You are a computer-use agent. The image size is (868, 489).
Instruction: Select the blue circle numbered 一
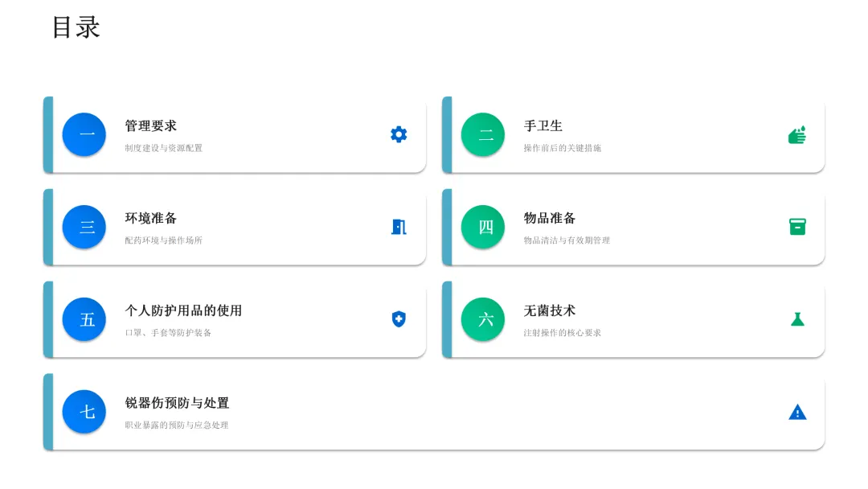coord(84,134)
